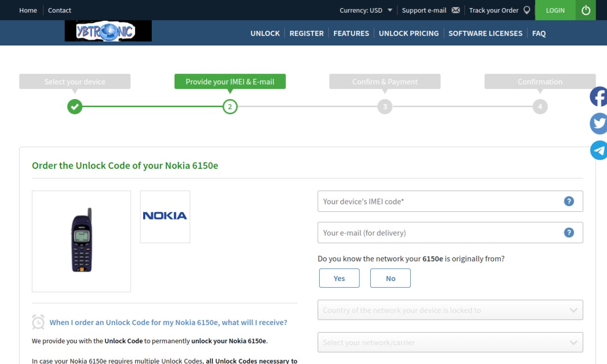This screenshot has width=607, height=364.
Task: Click the Track your Order link text
Action: 494,10
